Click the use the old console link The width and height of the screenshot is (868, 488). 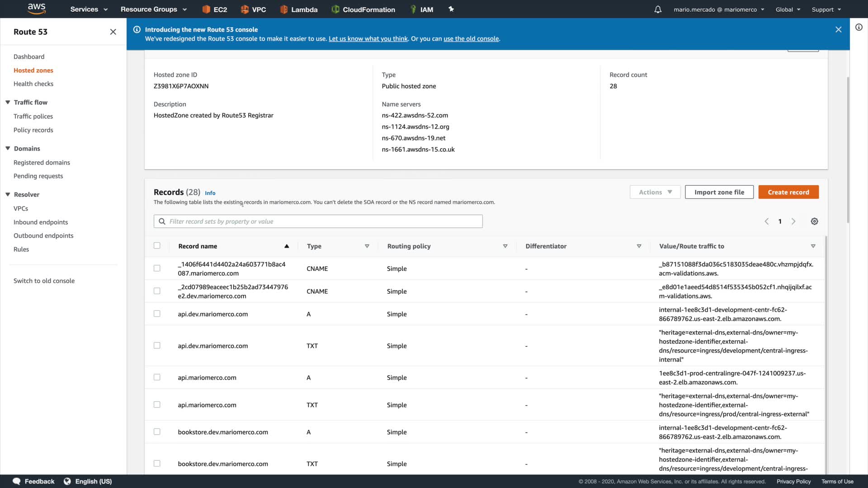coord(471,39)
